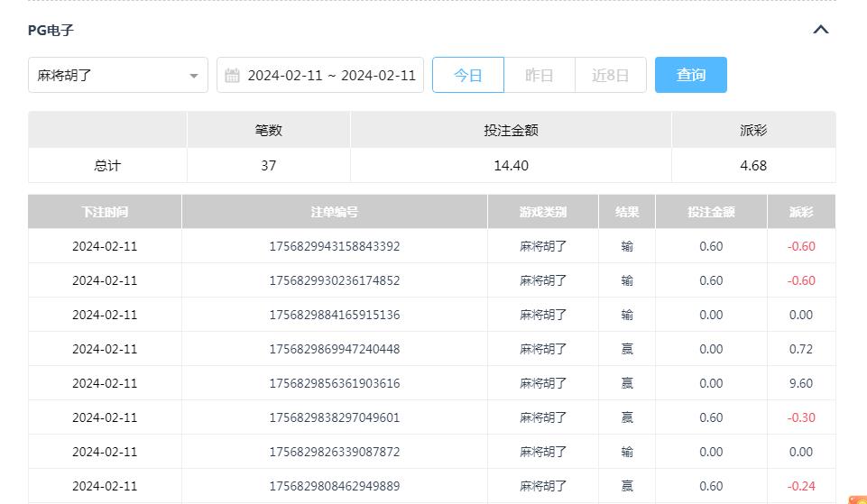This screenshot has height=504, width=867.
Task: Choose the 近8日 date filter
Action: click(610, 76)
